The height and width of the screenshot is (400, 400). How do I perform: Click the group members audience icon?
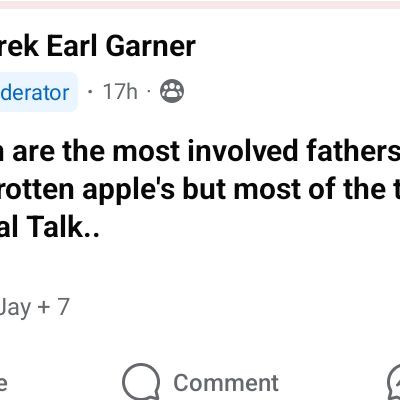click(172, 91)
